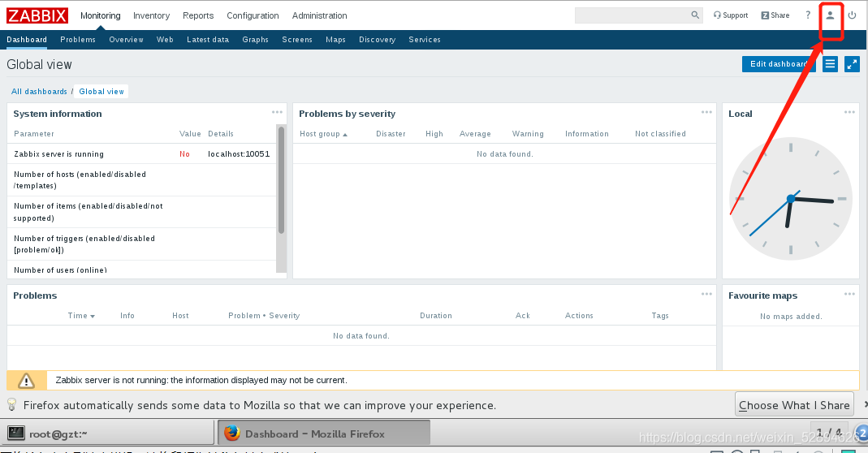The height and width of the screenshot is (453, 868).
Task: Open Local clock widget options menu
Action: [849, 112]
